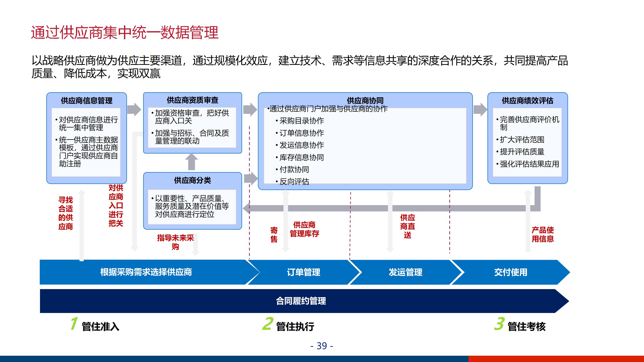Click the slide title 通过供应商集中统一数据管理

[x=125, y=33]
